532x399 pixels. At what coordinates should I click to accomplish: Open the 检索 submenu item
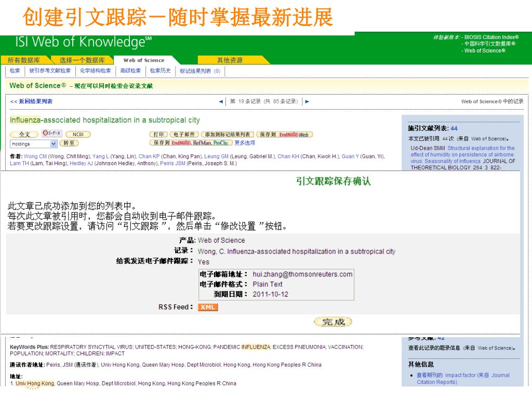point(15,71)
